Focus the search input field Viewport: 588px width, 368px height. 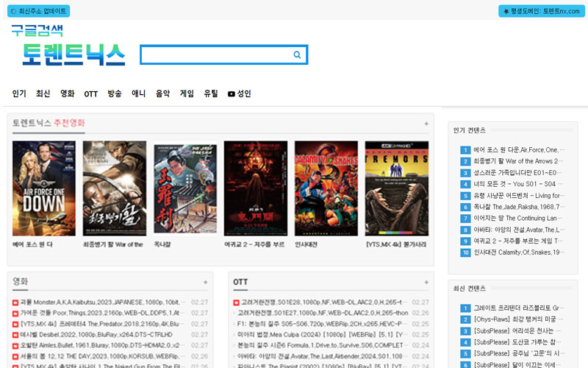click(224, 54)
